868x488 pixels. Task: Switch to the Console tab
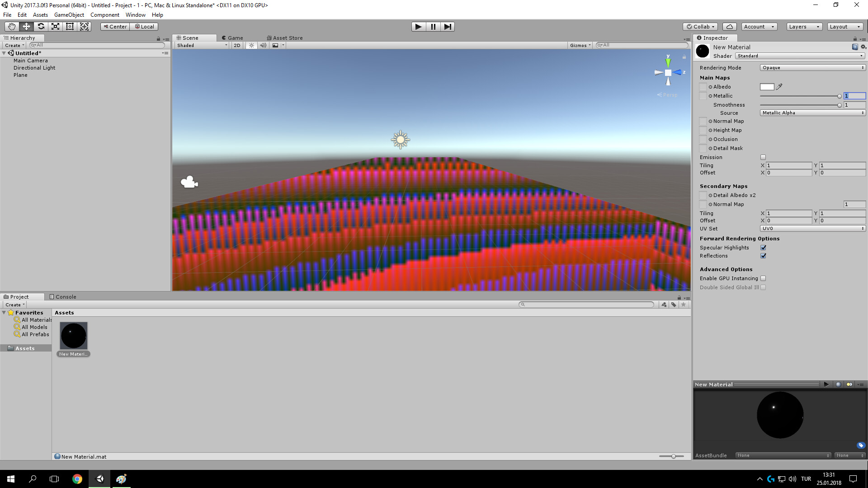(63, 297)
